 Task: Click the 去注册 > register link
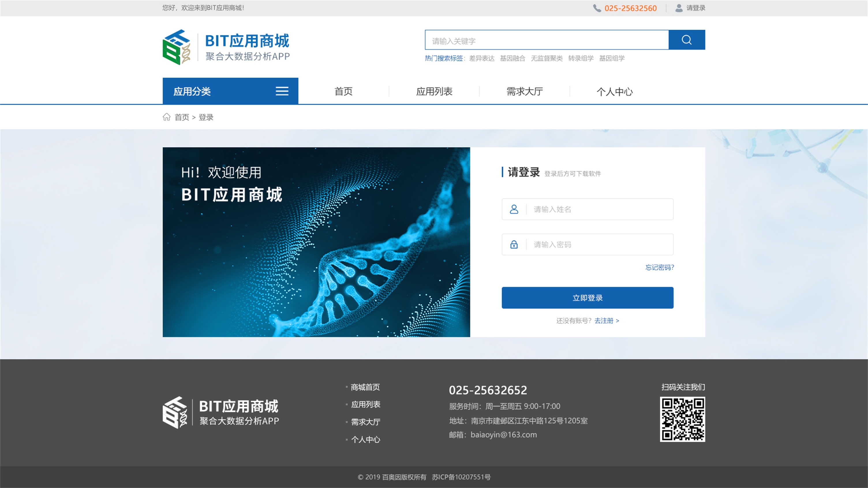coord(607,321)
